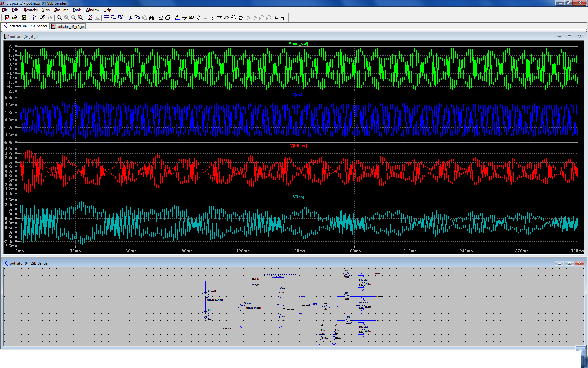
Task: Click the Print Setup icon
Action: pyautogui.click(x=161, y=18)
